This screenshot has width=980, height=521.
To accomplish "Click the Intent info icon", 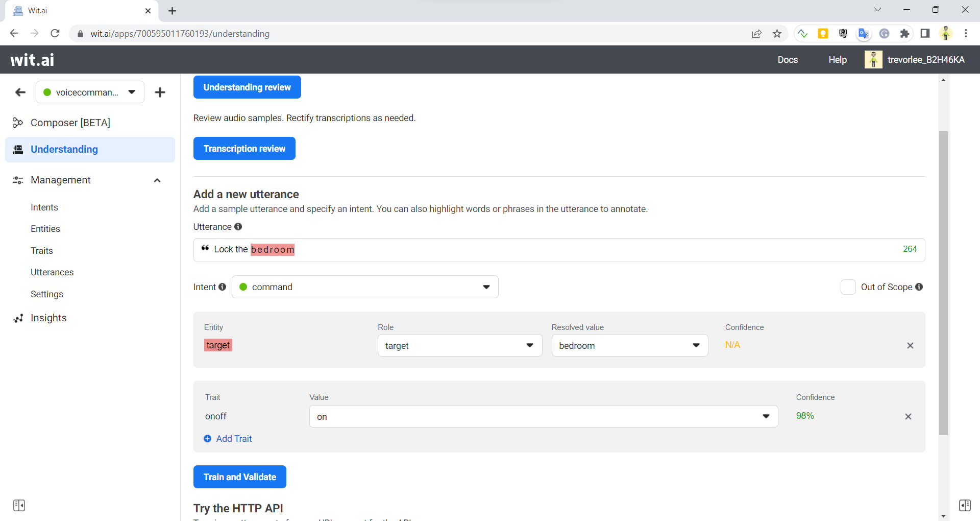I will click(223, 287).
